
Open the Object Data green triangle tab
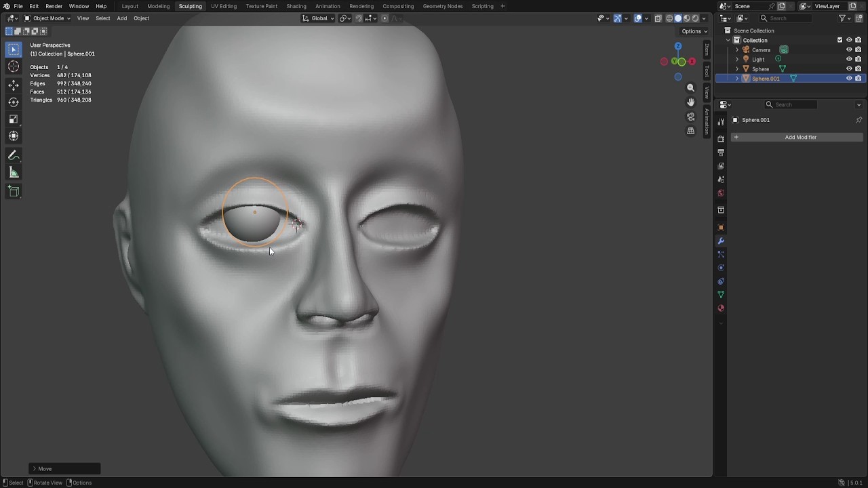click(721, 295)
